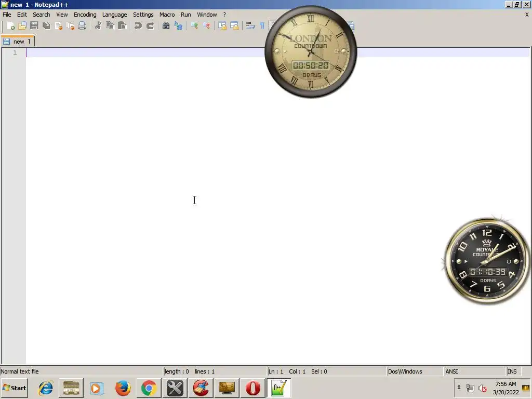Open the File menu
The image size is (532, 399).
click(x=7, y=15)
